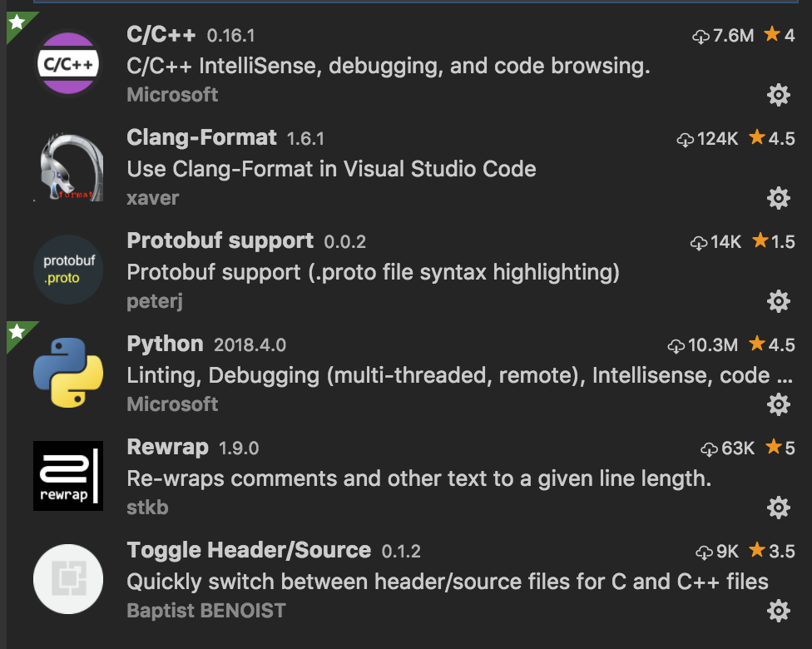Click the Python logo icon
This screenshot has width=812, height=649.
point(68,372)
